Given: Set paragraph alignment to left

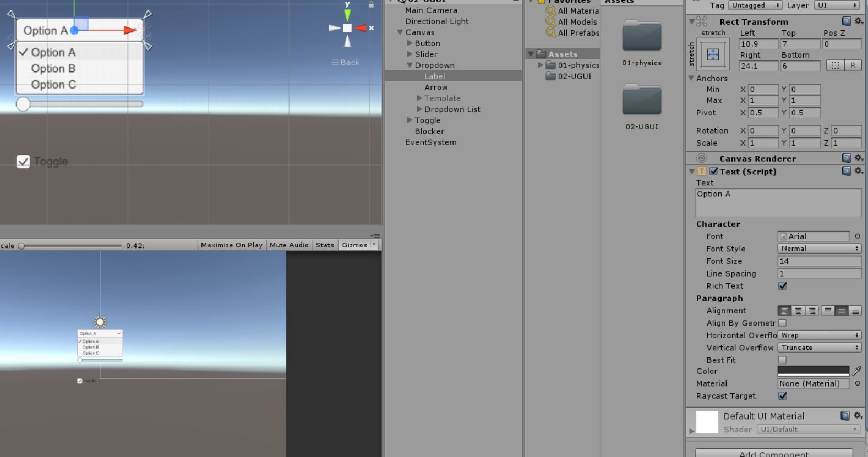Looking at the screenshot, I should (x=784, y=311).
